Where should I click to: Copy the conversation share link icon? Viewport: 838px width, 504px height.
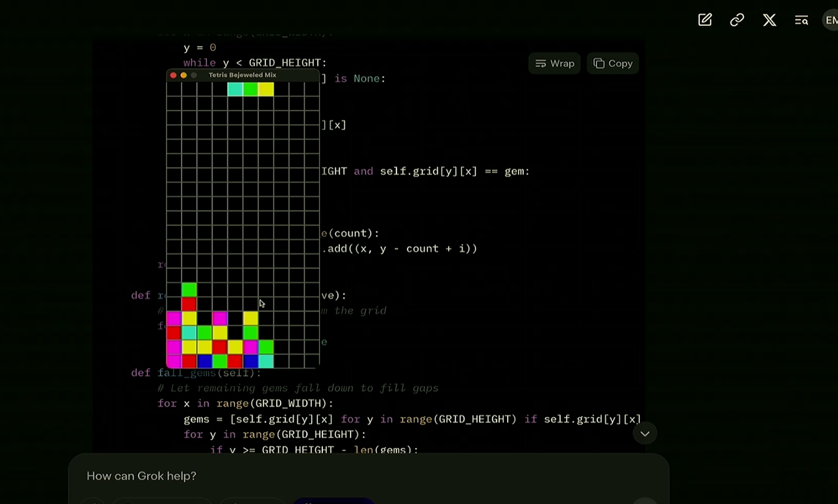coord(737,20)
